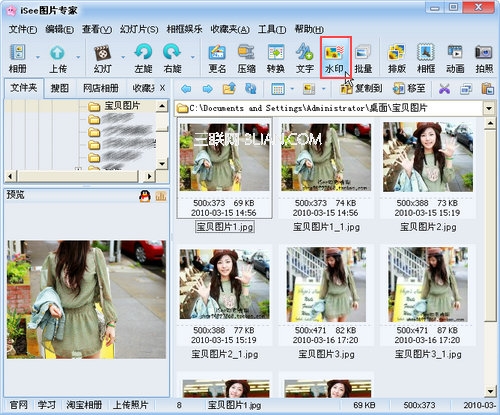The image size is (500, 415).
Task: Expand the 幻灯 dropdown arrow
Action: point(123,57)
